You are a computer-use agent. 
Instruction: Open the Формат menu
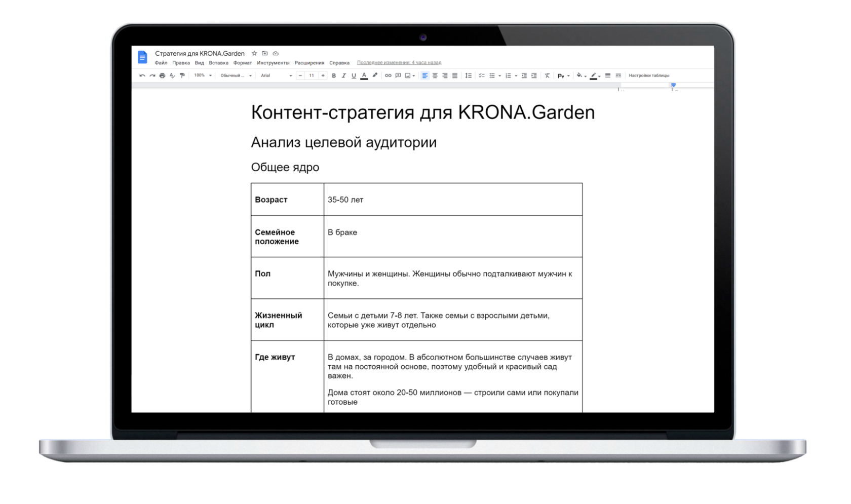pos(242,63)
